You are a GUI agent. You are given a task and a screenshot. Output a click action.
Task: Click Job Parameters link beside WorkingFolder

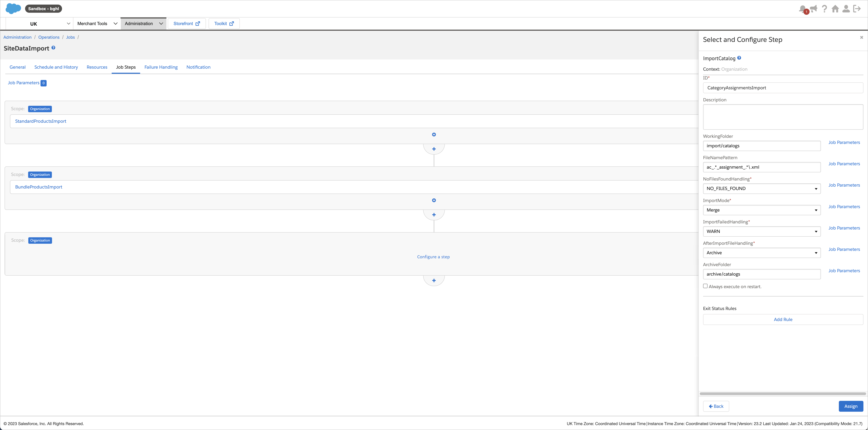[x=844, y=142]
